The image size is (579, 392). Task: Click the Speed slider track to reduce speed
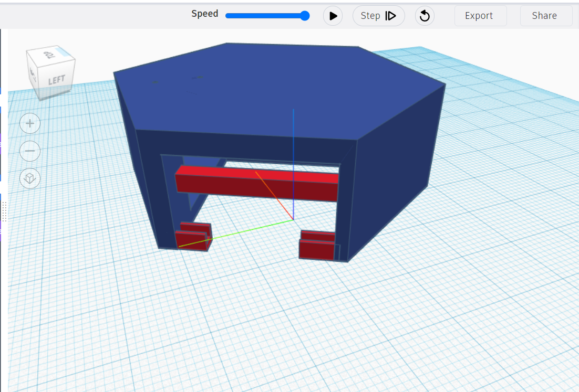tap(247, 16)
